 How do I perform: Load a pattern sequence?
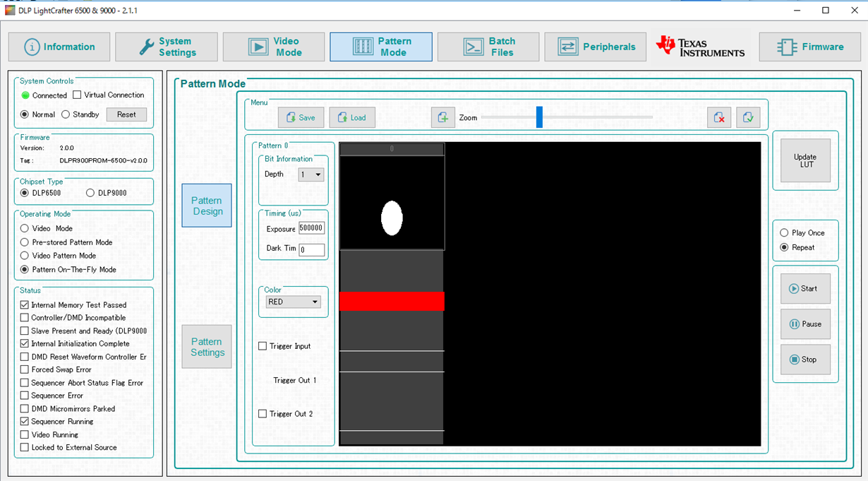[x=352, y=117]
